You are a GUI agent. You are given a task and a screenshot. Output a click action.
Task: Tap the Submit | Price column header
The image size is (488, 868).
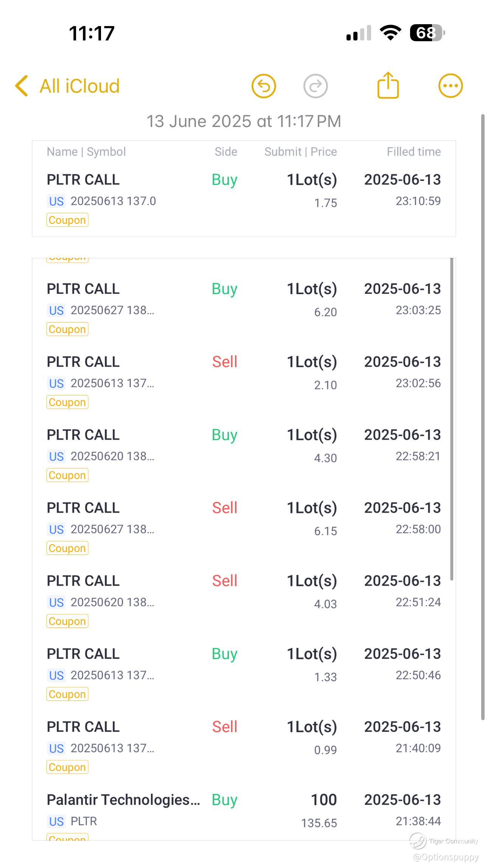[x=300, y=152]
